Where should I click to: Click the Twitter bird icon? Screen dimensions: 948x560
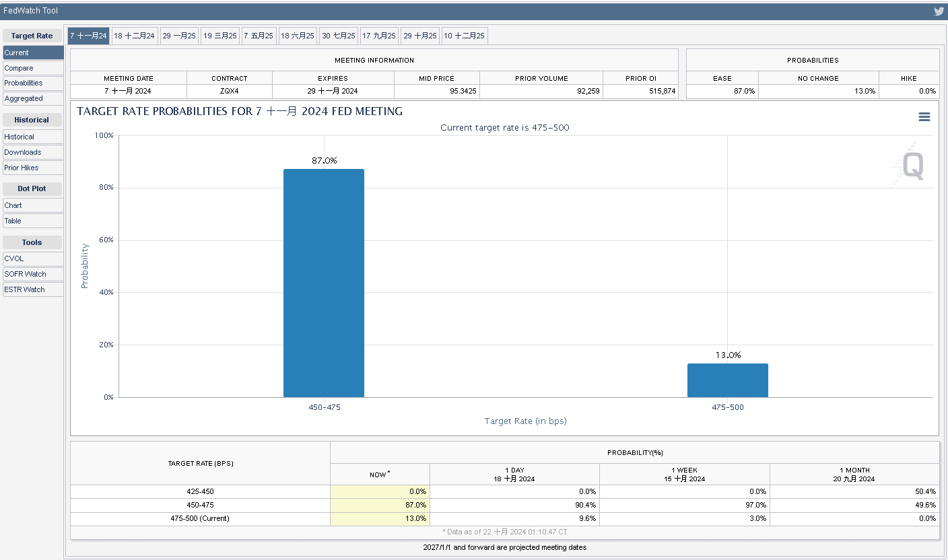click(939, 11)
